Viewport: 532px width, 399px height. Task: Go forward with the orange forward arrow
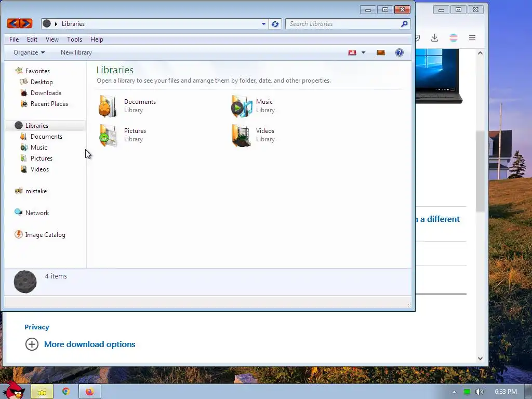[x=26, y=23]
